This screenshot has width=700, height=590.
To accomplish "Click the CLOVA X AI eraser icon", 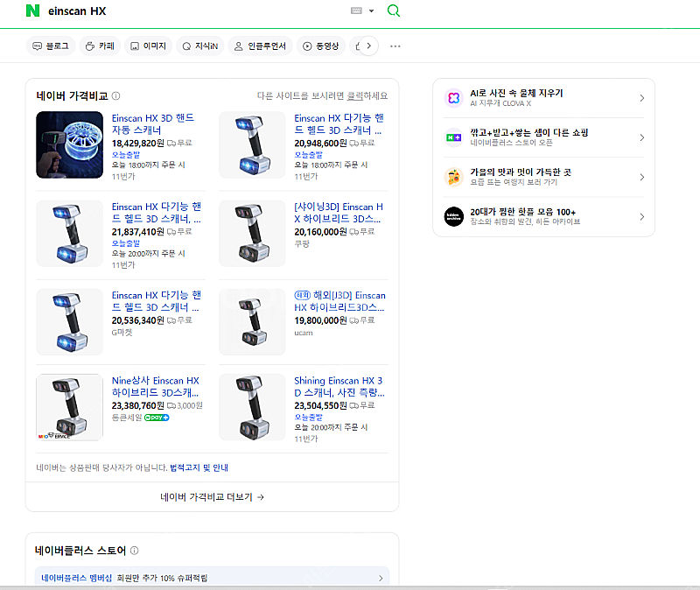I will point(454,98).
